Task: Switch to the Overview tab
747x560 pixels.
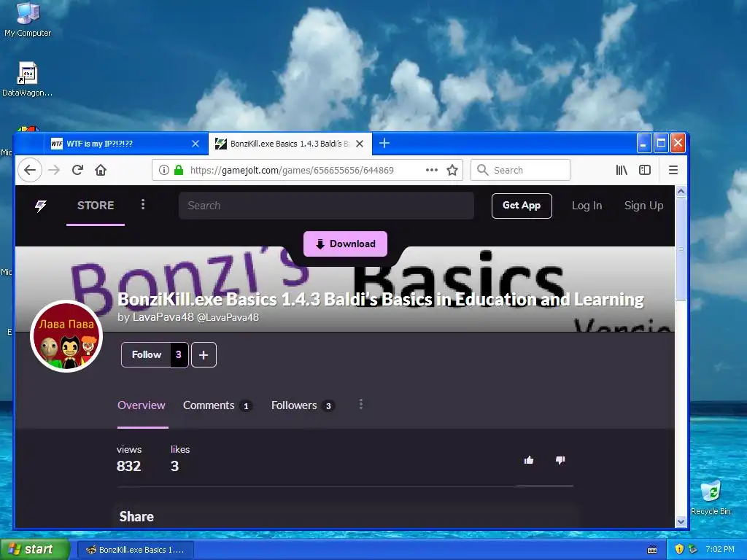Action: click(142, 405)
